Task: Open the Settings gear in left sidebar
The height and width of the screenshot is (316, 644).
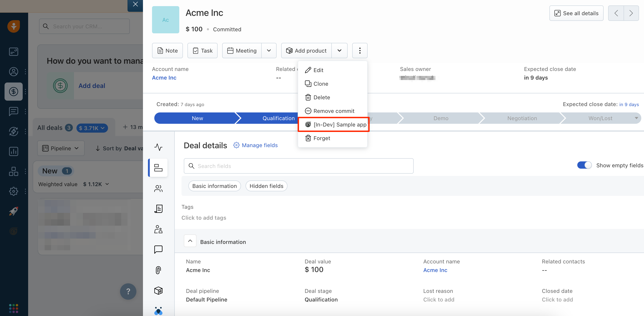Action: [13, 191]
